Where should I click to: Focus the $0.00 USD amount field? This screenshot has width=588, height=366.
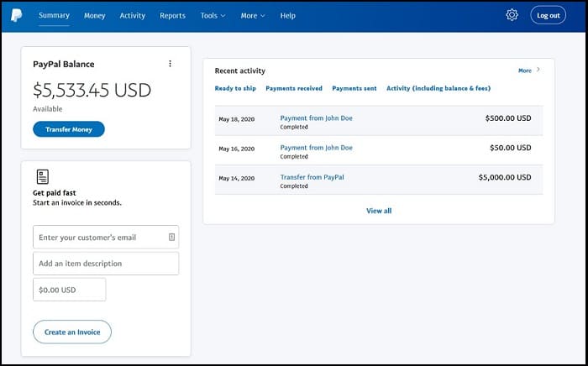pyautogui.click(x=70, y=290)
